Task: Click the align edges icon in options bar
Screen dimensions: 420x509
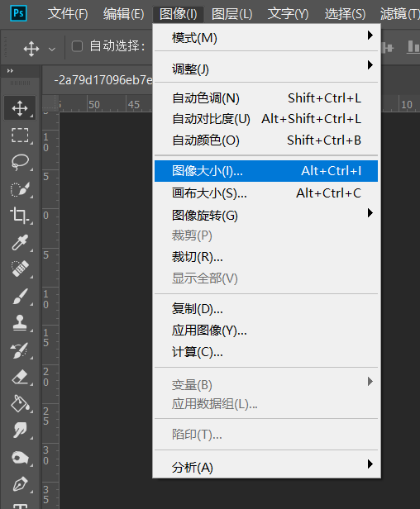Action: pos(413,47)
